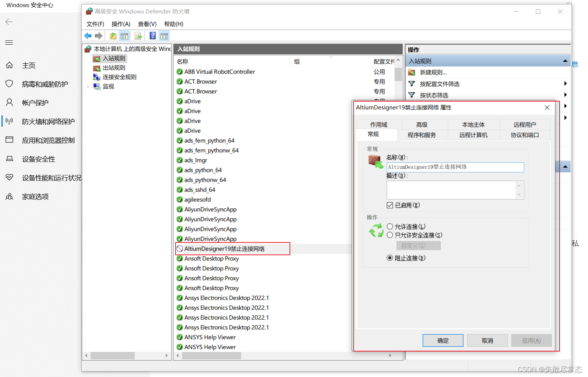This screenshot has width=588, height=377.
Task: Click the blue help question-mark toolbar icon
Action: (153, 36)
